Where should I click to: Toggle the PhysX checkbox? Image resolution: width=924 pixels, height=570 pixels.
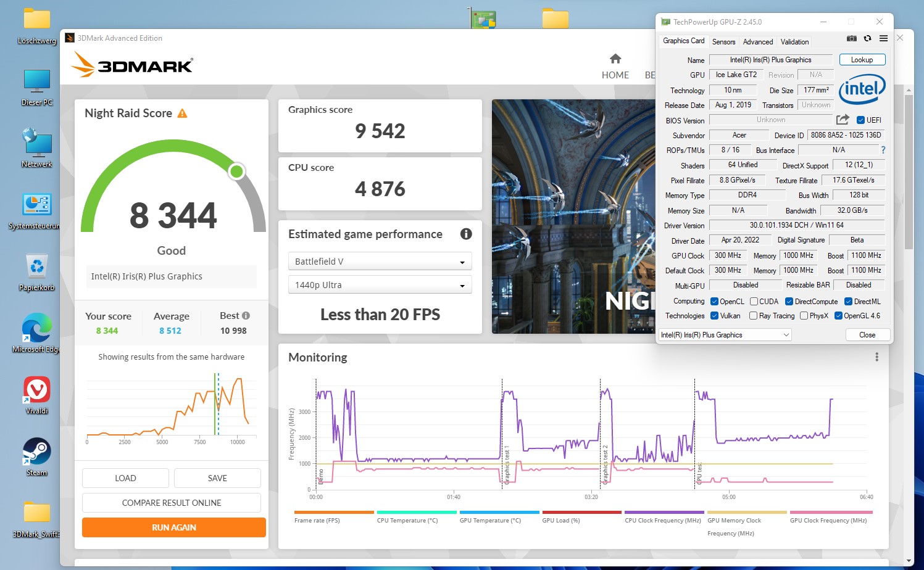[x=804, y=316]
